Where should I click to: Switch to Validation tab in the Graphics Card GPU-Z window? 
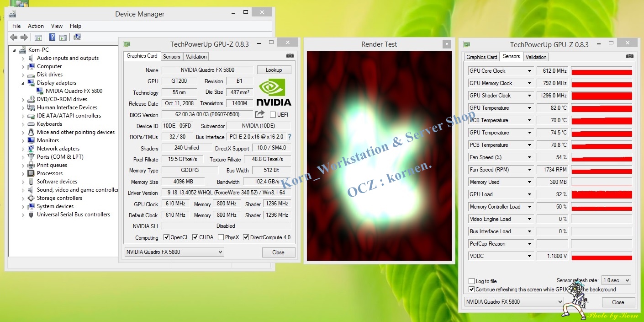(196, 57)
